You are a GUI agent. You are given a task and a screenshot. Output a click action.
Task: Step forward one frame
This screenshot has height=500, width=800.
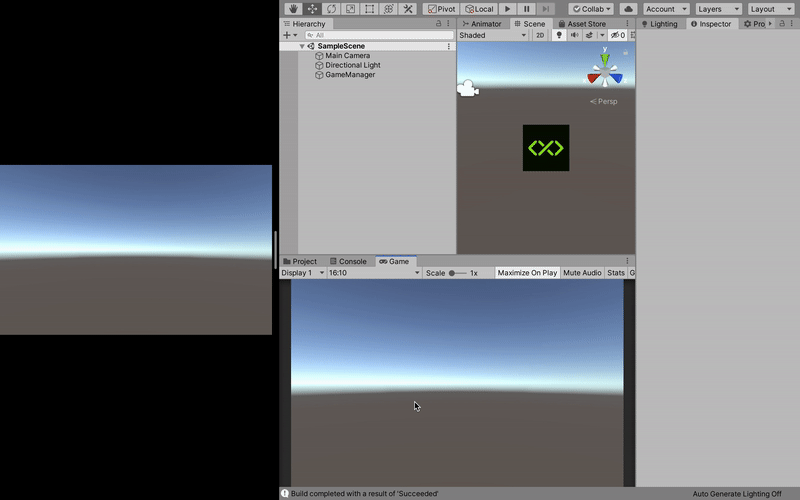pyautogui.click(x=545, y=9)
